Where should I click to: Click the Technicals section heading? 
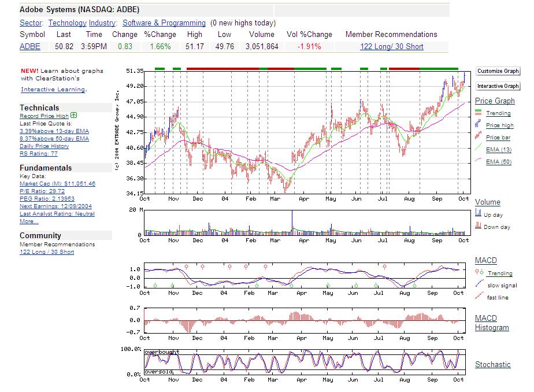click(39, 108)
